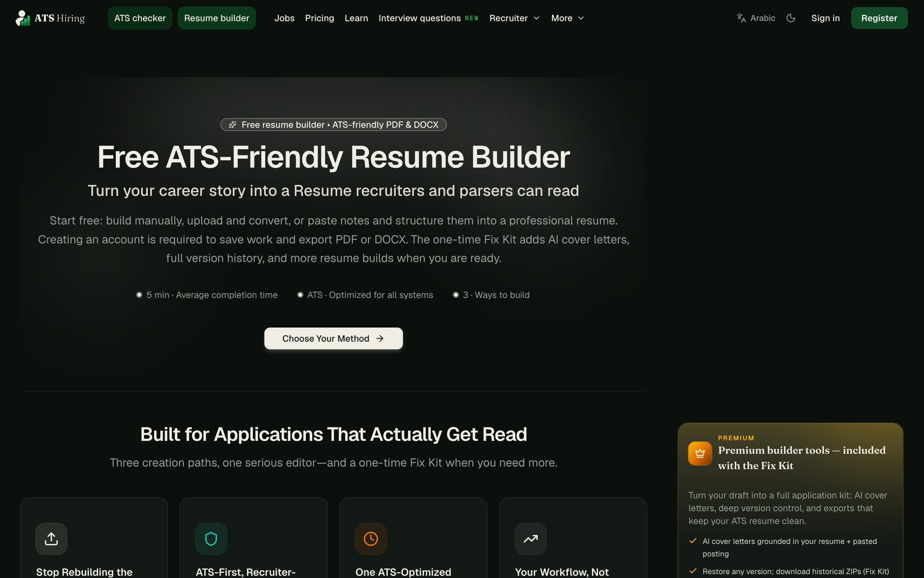Click the Free ATS-Friendly Resume Builder heading
This screenshot has height=578, width=924.
coord(333,157)
